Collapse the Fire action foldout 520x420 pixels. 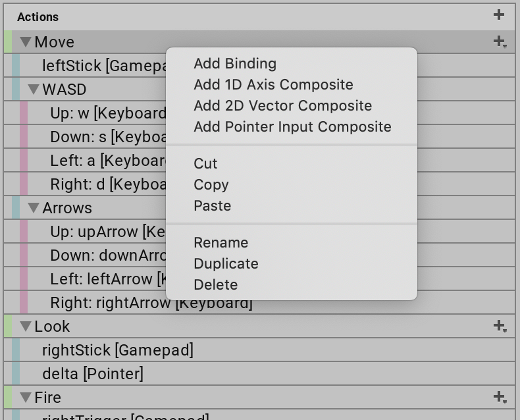(26, 398)
